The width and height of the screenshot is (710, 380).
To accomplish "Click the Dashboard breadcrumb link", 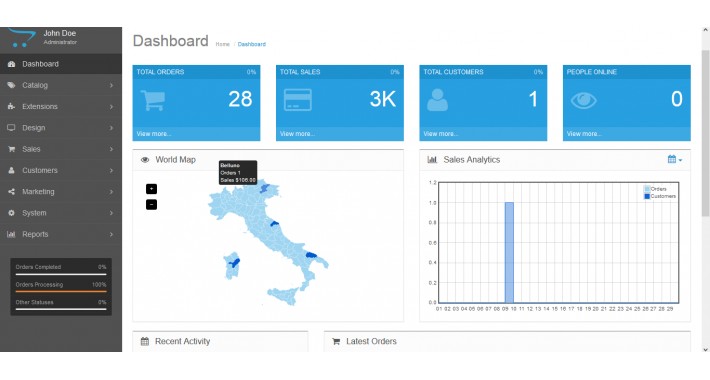I will [252, 44].
